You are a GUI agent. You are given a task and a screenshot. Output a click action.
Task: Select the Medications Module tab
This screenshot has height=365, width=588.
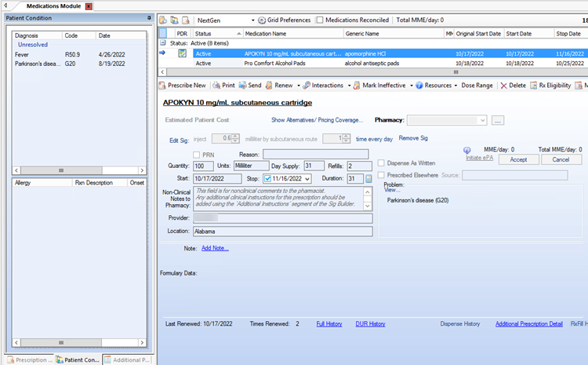click(53, 6)
